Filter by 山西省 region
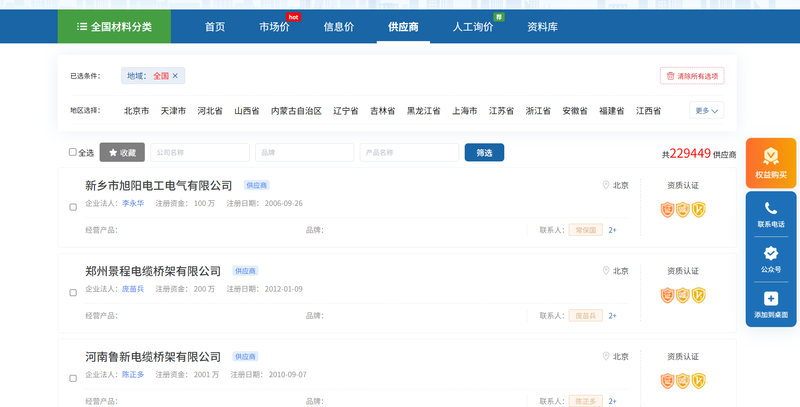 pos(247,111)
